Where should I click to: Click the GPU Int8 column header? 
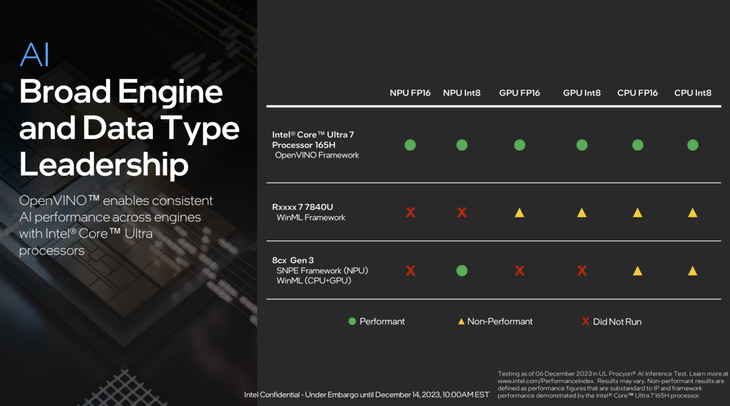pos(582,93)
